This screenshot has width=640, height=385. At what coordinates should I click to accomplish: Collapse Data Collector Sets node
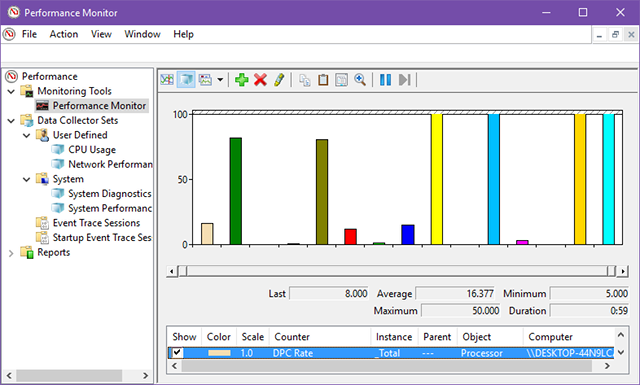pos(11,120)
